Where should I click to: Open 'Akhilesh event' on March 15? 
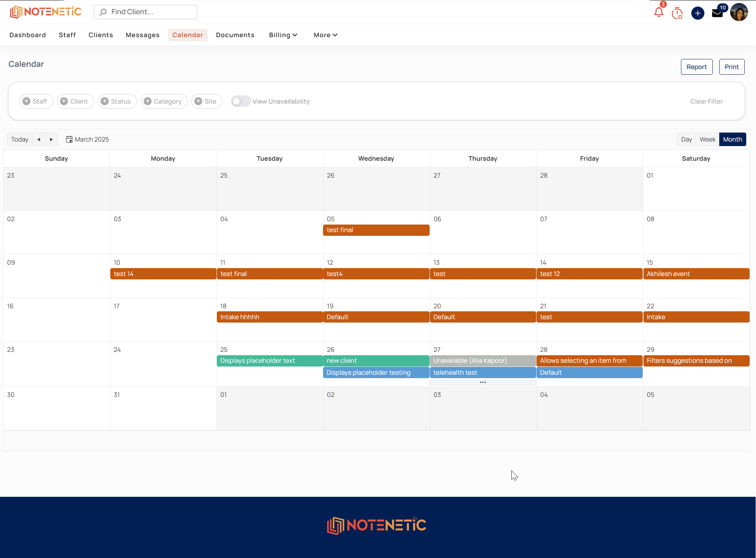(696, 274)
